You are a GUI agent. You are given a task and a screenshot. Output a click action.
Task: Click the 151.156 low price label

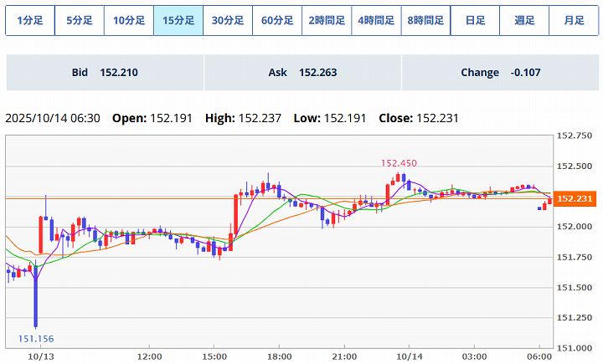[36, 338]
